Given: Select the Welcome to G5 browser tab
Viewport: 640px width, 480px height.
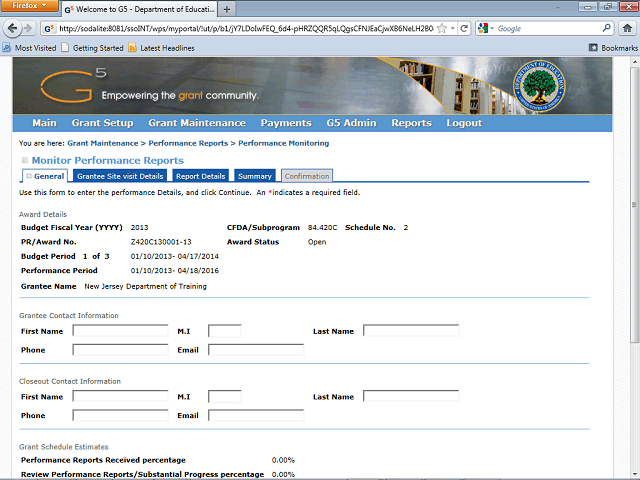Looking at the screenshot, I should click(x=140, y=9).
